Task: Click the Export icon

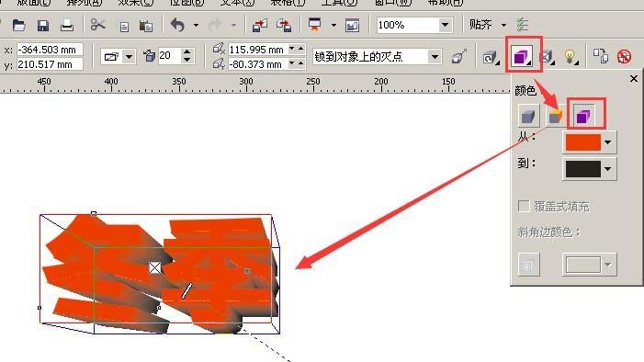Action: (284, 25)
